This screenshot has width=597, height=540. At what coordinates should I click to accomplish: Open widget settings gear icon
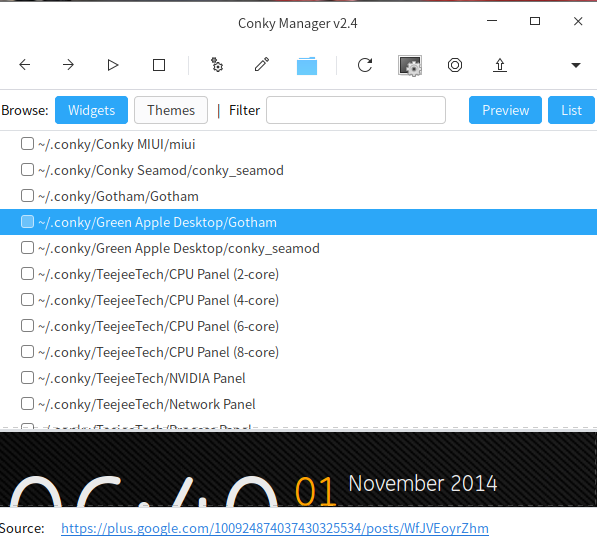[x=217, y=65]
